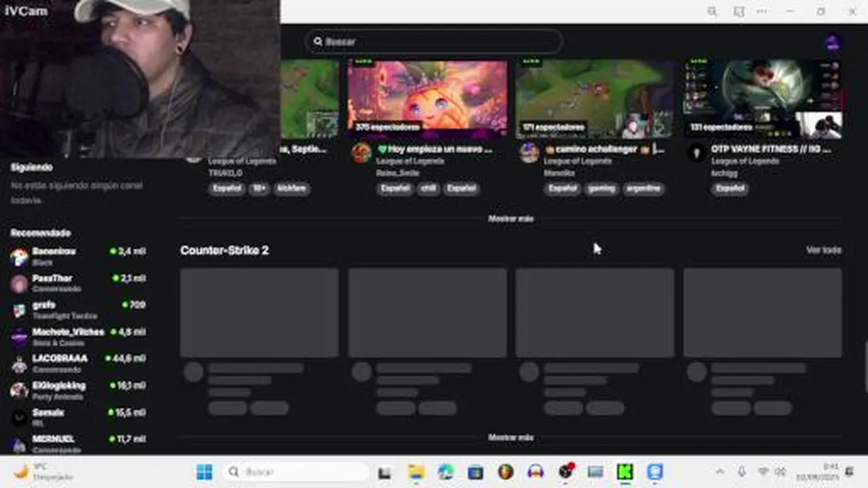Open the Windows Start button
This screenshot has width=868, height=488.
point(204,472)
